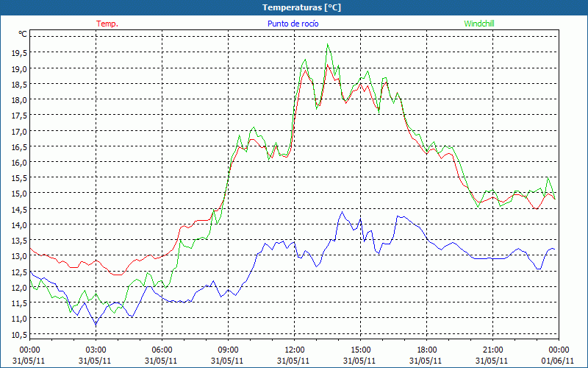588x368 pixels.
Task: Click the "00:00" label above "01/06/11"
Action: [559, 350]
